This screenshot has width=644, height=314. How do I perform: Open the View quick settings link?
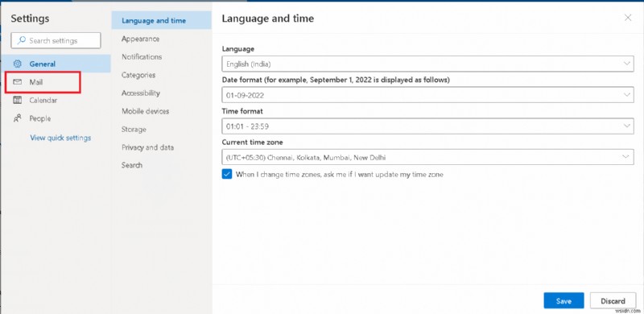[60, 138]
